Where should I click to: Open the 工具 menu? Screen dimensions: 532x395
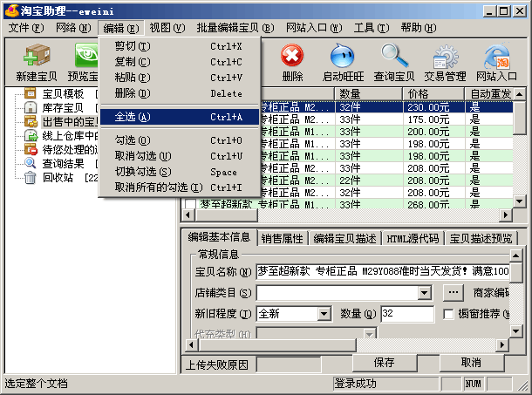372,28
